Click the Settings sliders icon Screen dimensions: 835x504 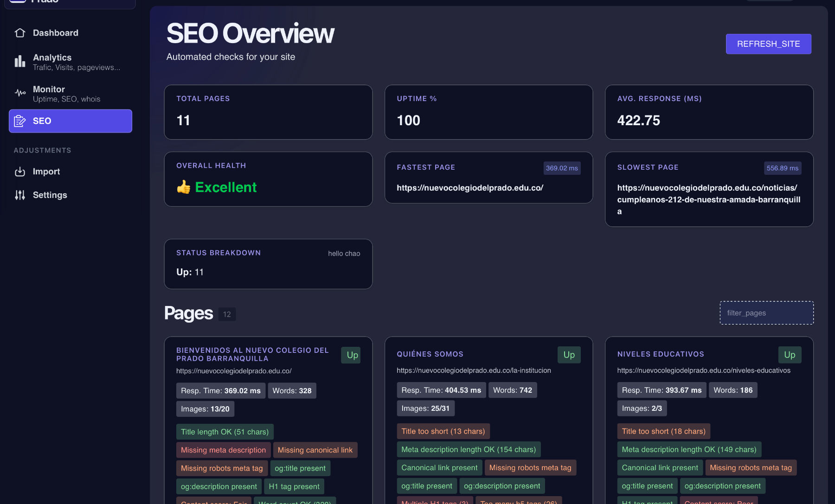[20, 195]
